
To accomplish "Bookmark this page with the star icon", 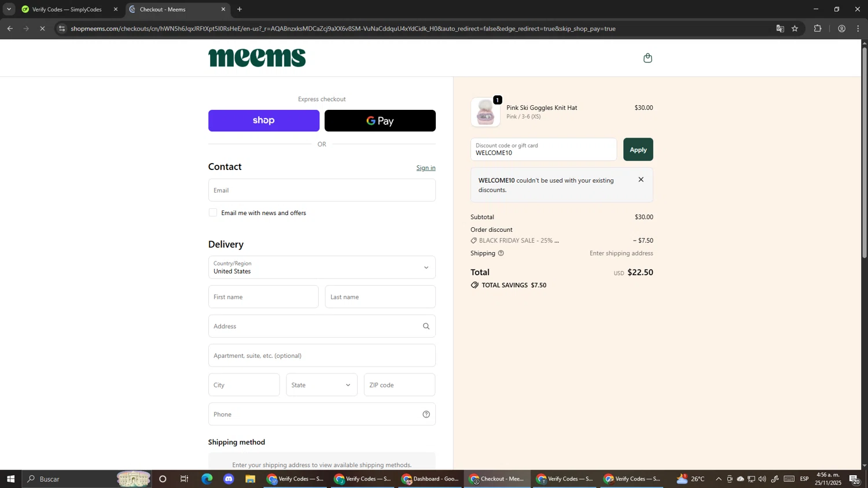I will click(795, 28).
